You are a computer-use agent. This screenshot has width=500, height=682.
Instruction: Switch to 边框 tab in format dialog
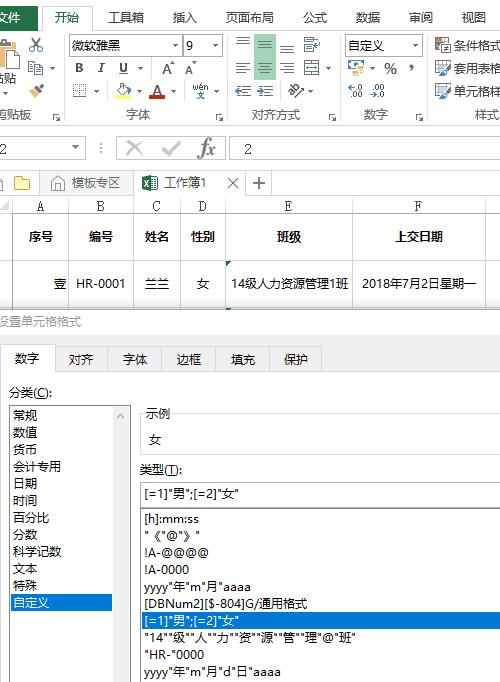tap(189, 360)
